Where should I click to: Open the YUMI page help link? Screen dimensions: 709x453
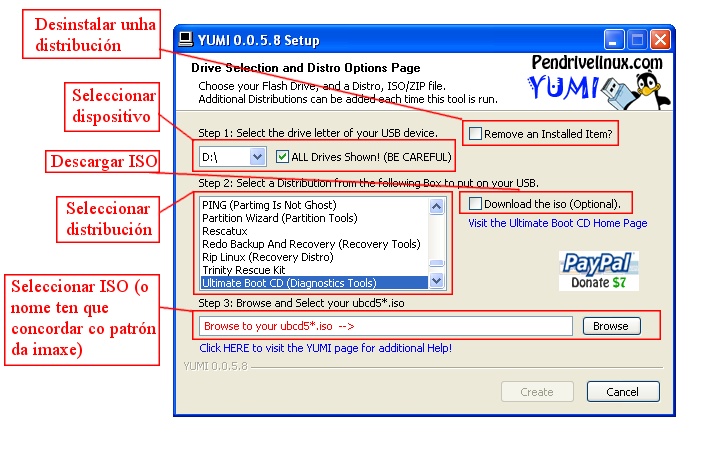[x=326, y=348]
